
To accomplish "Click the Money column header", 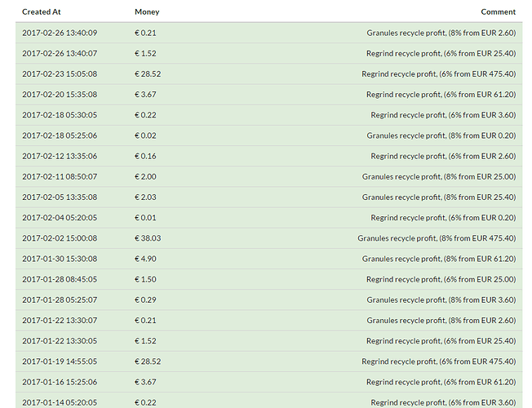I will [x=147, y=12].
